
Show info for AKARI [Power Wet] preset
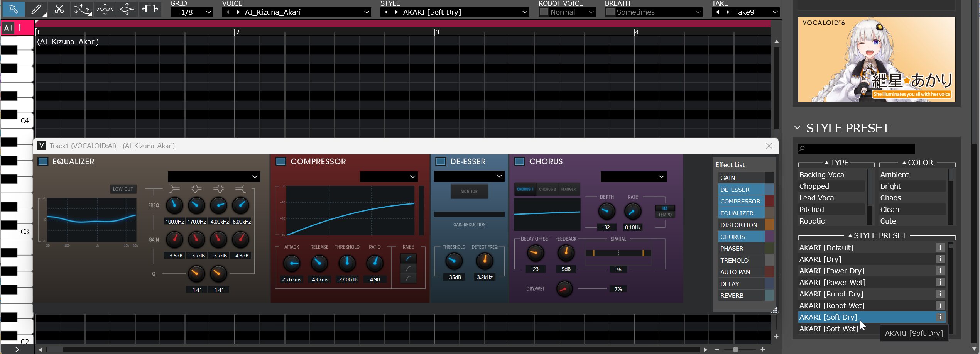click(x=940, y=282)
